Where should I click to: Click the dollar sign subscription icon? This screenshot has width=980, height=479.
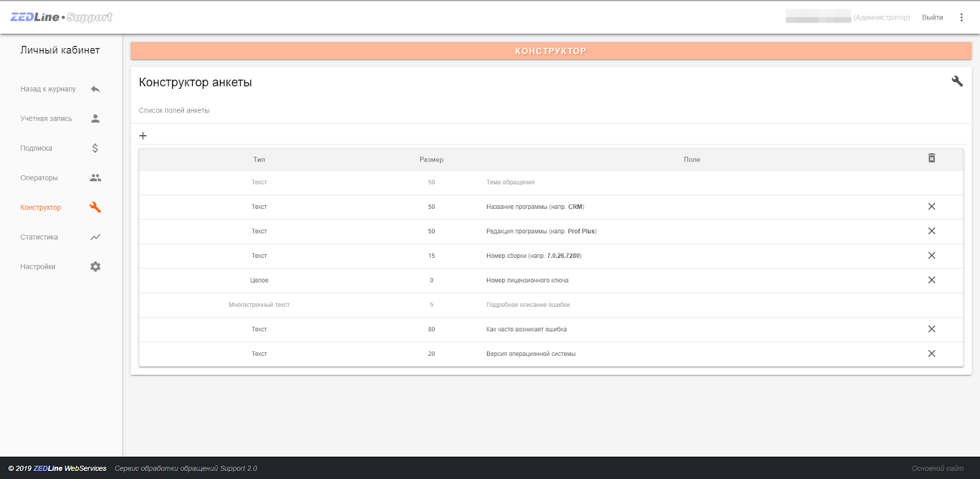pos(95,148)
